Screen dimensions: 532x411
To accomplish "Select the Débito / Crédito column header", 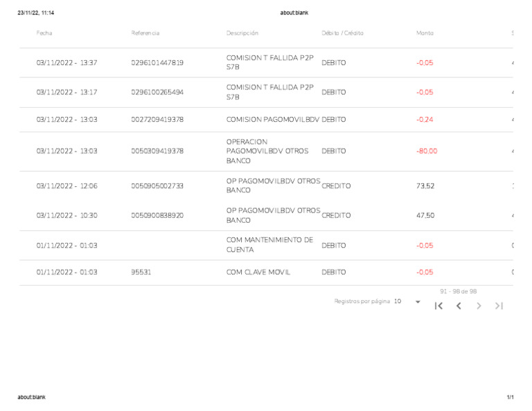I will click(342, 33).
